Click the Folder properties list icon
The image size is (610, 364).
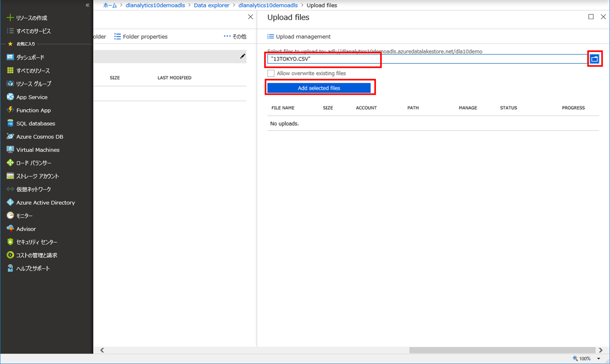(x=117, y=36)
